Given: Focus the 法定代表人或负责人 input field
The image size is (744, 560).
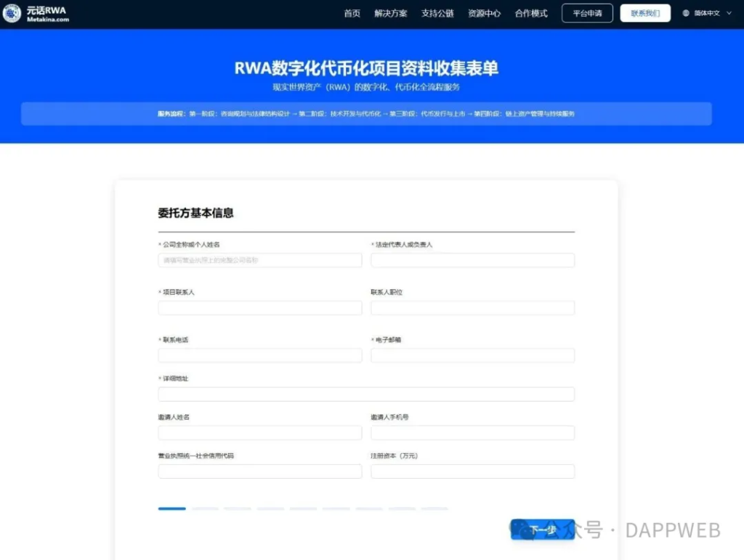Looking at the screenshot, I should [x=472, y=260].
